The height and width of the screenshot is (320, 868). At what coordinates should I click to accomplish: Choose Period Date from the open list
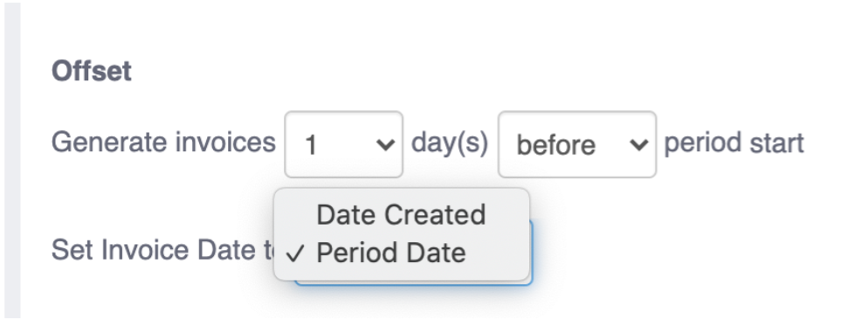pyautogui.click(x=402, y=253)
